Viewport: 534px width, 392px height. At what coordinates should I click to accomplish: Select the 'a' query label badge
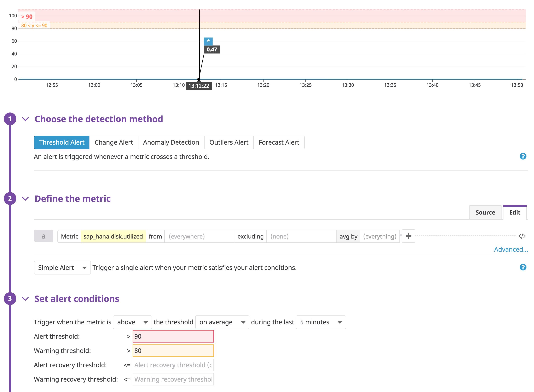pos(44,236)
